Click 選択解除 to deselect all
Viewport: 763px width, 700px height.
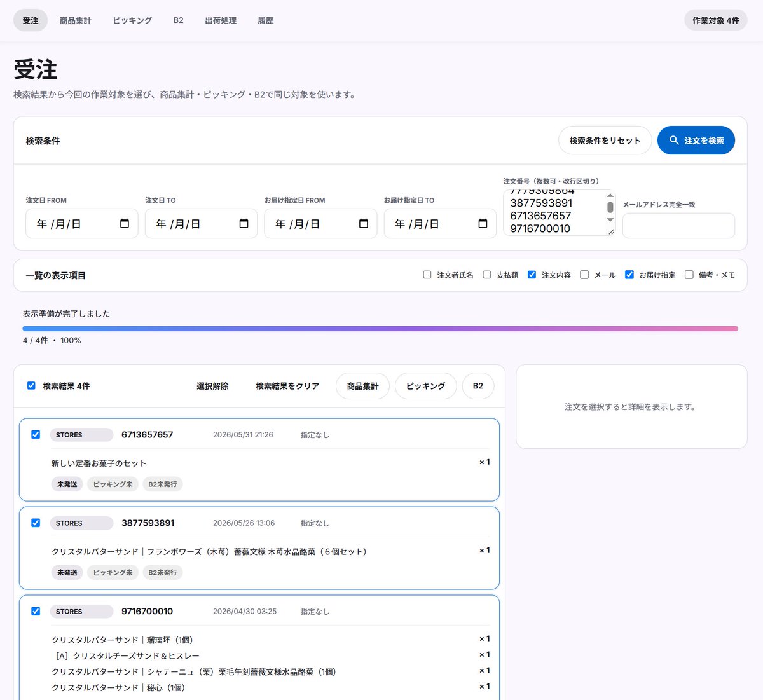tap(212, 386)
